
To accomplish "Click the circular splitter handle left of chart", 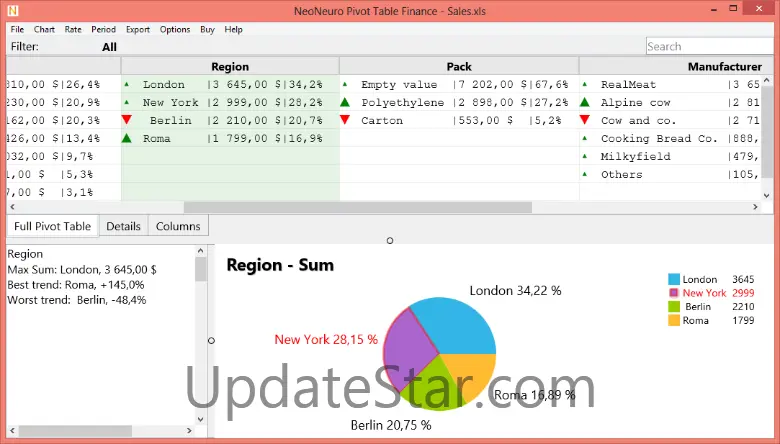I will 211,341.
